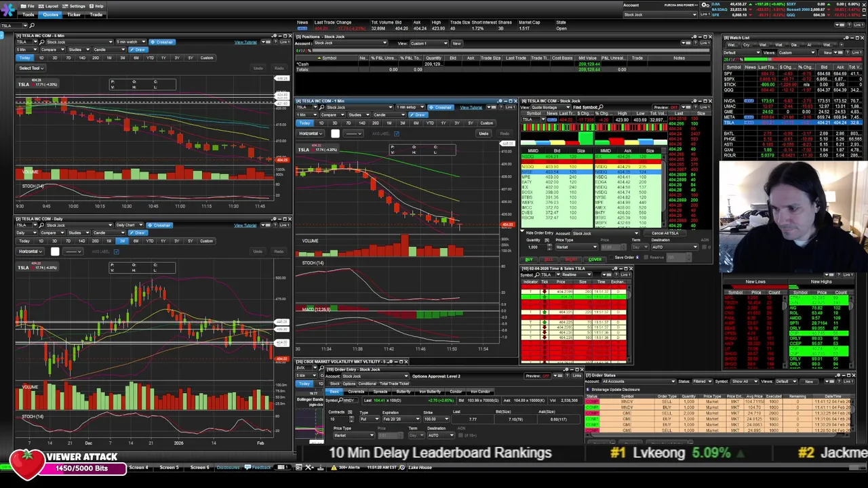Select 1M range in the Daily chart
This screenshot has height=488, width=868.
[x=108, y=241]
